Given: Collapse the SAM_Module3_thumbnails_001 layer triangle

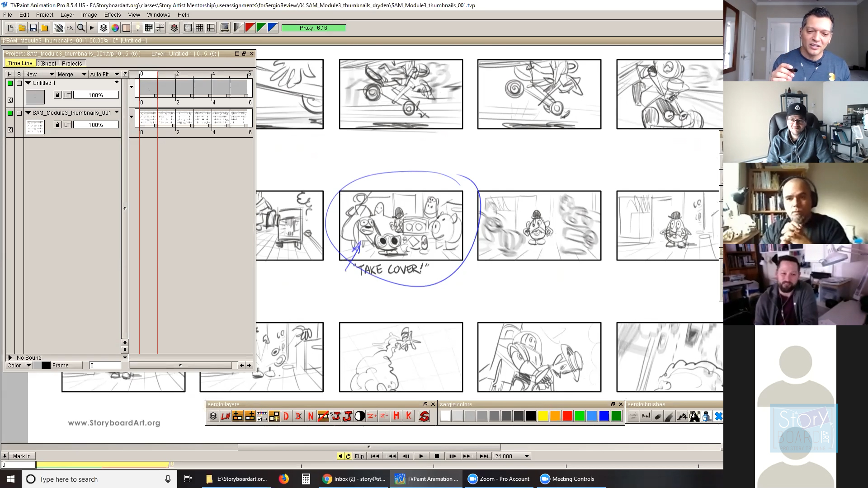Looking at the screenshot, I should tap(28, 113).
